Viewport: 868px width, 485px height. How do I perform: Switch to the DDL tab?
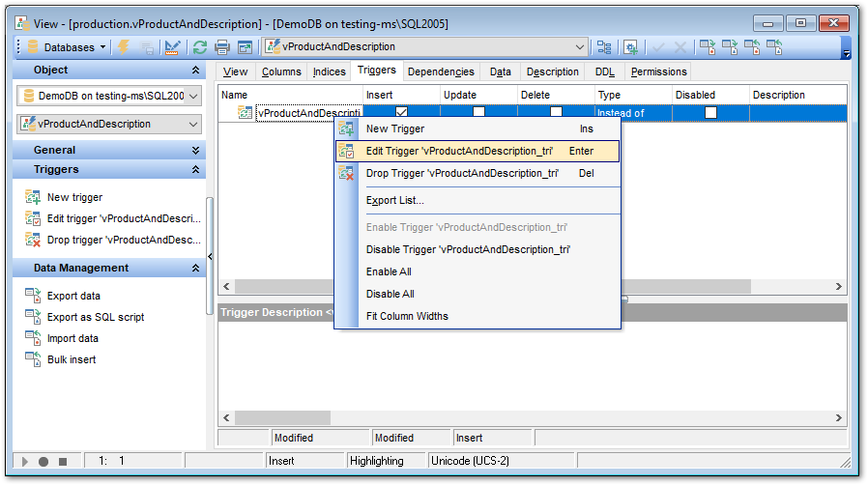pyautogui.click(x=604, y=71)
